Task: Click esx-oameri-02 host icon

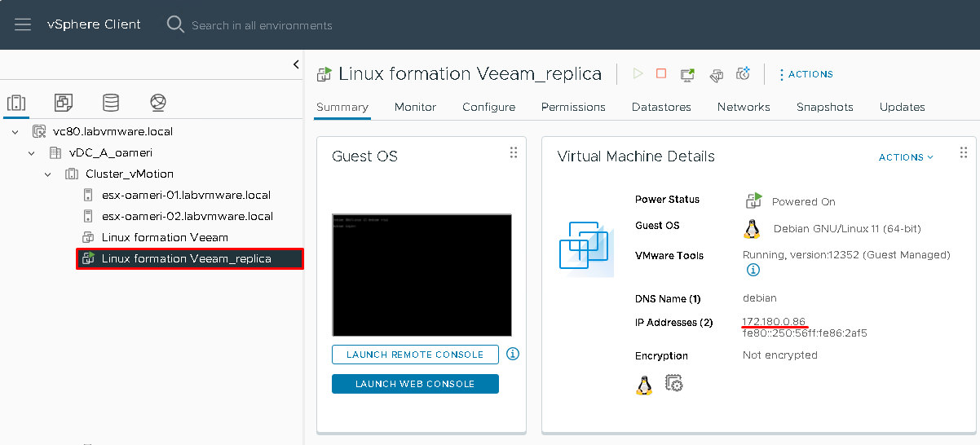Action: pyautogui.click(x=88, y=216)
